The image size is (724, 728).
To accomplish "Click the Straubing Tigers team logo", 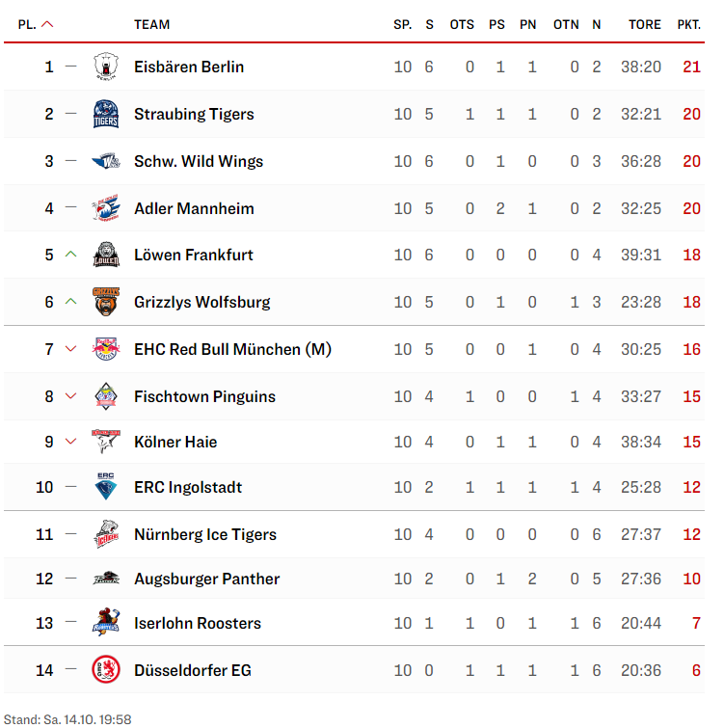I will click(x=105, y=115).
